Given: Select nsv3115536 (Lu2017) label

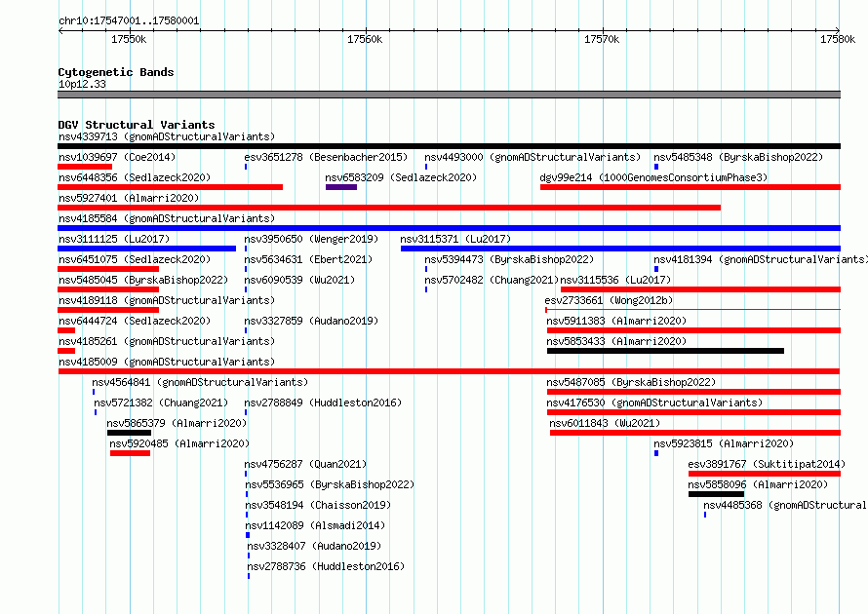Looking at the screenshot, I should tap(615, 280).
